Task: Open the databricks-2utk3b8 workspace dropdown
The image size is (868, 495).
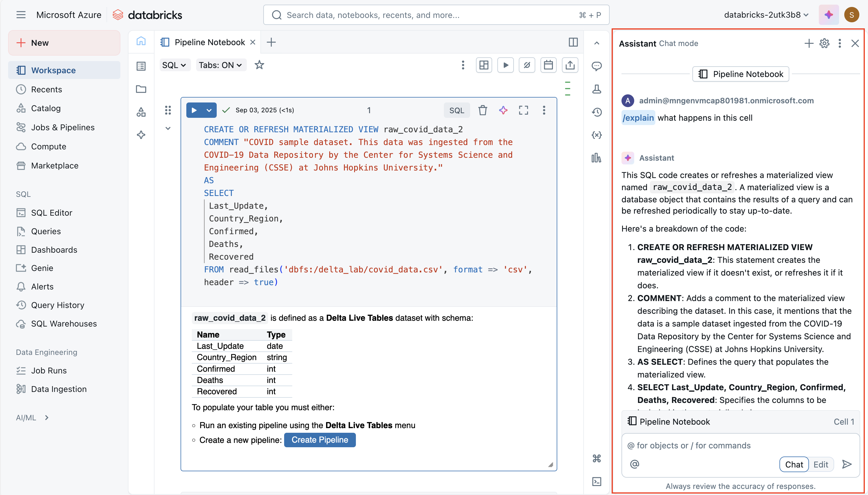Action: coord(766,15)
